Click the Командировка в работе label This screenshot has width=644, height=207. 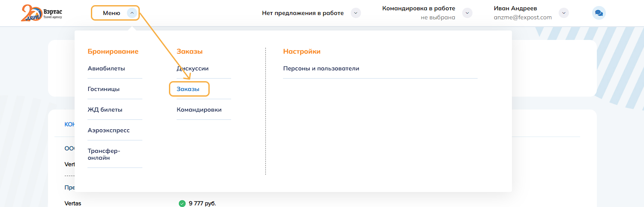[x=418, y=8]
